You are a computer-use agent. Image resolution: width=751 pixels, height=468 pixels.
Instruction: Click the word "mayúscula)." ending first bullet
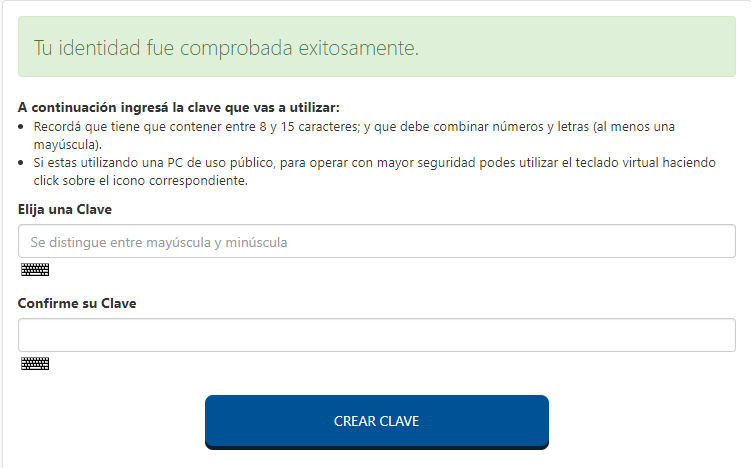point(68,144)
